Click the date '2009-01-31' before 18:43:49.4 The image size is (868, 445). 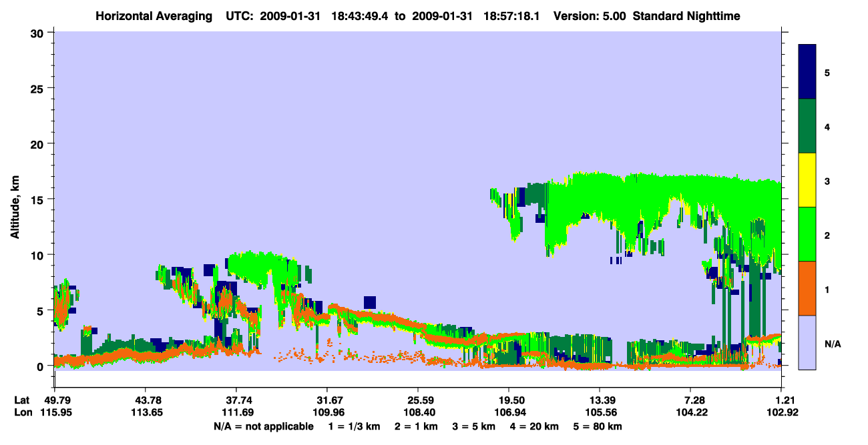point(292,15)
